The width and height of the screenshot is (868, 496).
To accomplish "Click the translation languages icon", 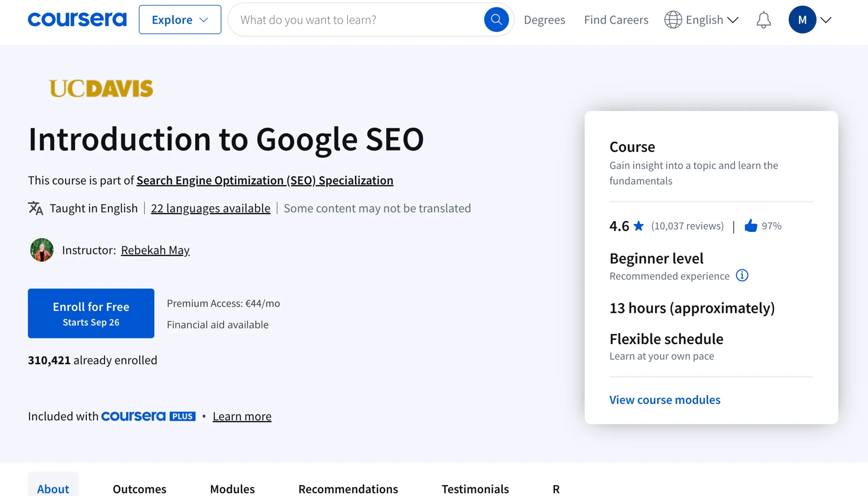I will [x=35, y=208].
